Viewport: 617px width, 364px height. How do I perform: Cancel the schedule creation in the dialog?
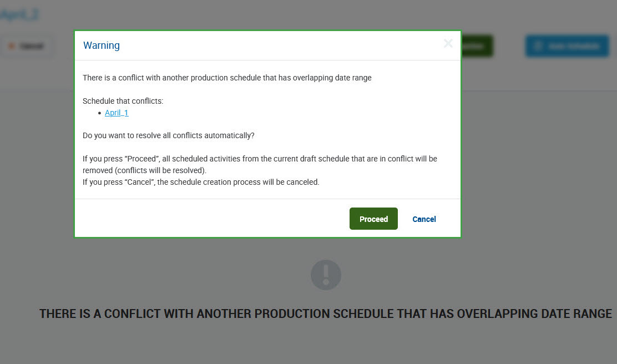coord(424,219)
